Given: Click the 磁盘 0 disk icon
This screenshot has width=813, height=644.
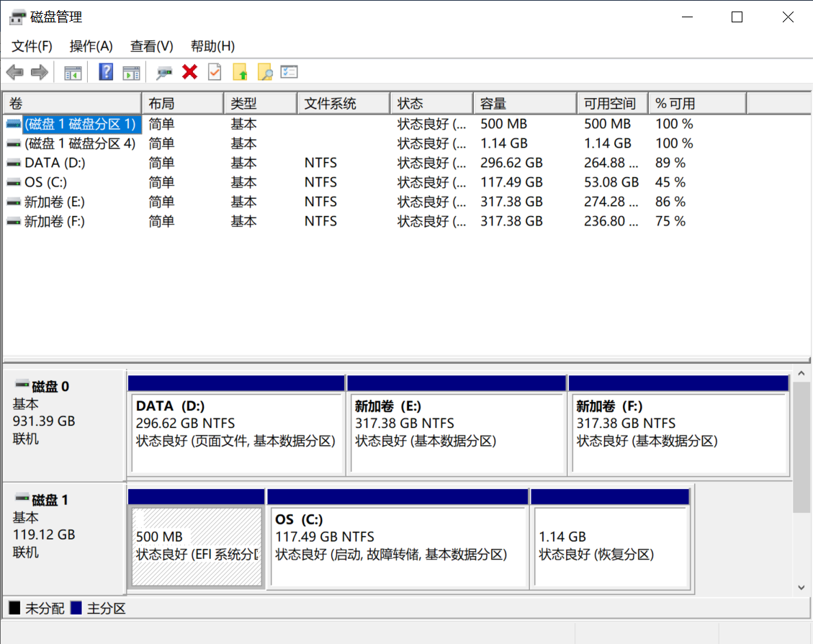Looking at the screenshot, I should click(22, 384).
